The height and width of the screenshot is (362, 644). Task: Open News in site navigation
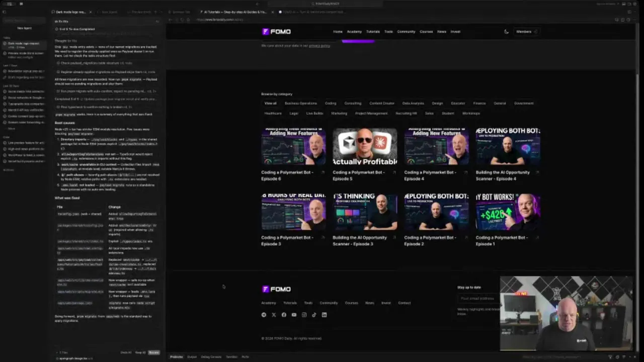(442, 32)
